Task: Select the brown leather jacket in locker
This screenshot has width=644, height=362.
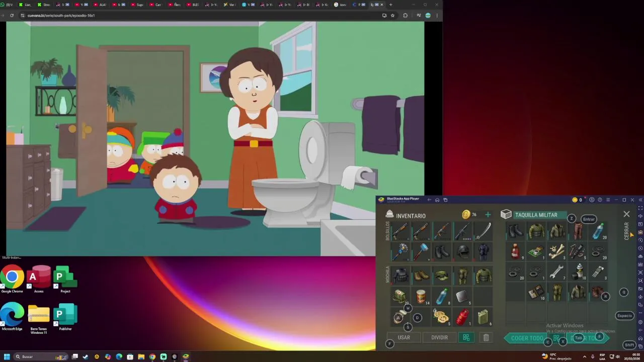Action: click(x=598, y=292)
